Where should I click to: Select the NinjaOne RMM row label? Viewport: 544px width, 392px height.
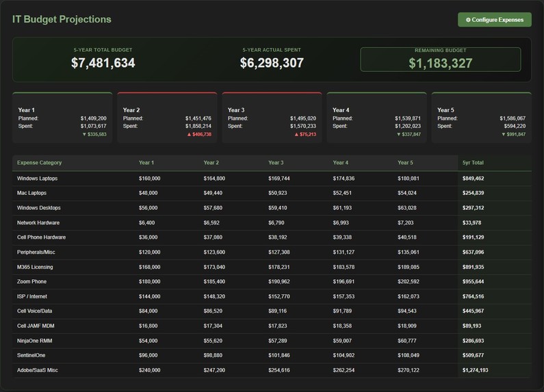pos(34,341)
